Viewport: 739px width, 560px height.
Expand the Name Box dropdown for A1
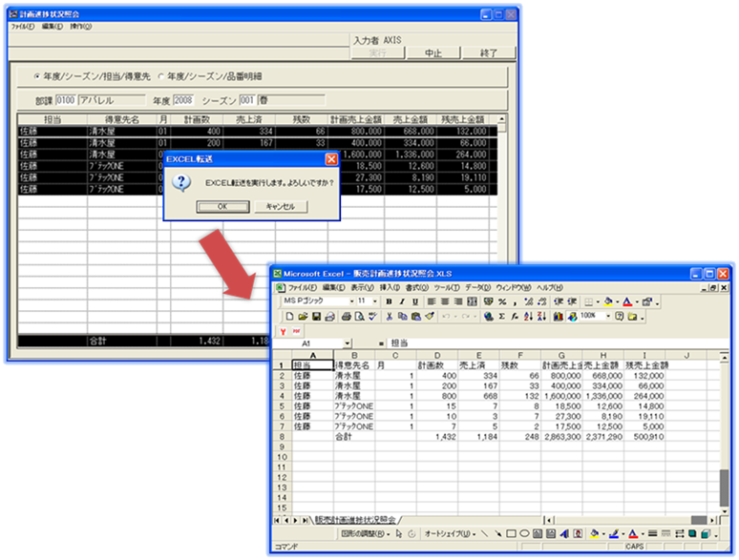pyautogui.click(x=348, y=342)
